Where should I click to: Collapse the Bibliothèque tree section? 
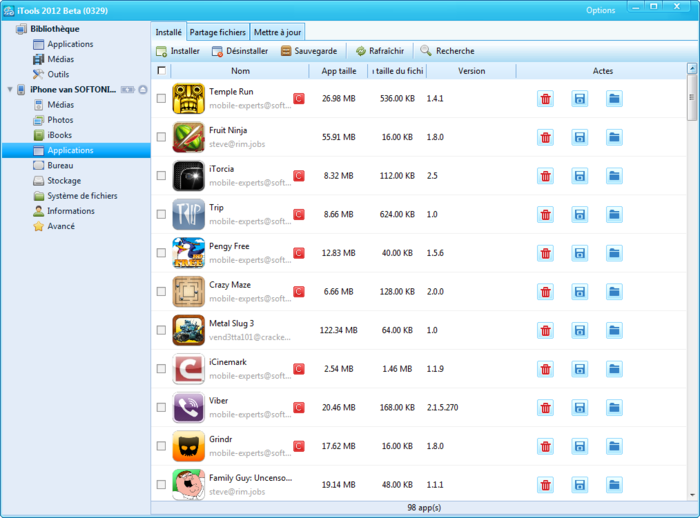click(x=8, y=29)
